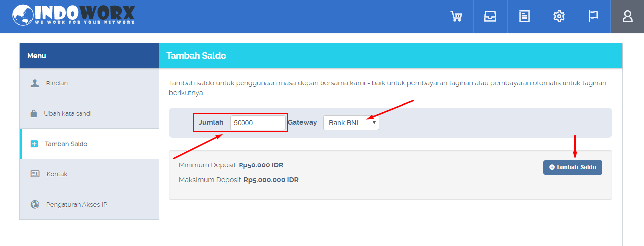Viewport: 644px width, 246px height.
Task: Open the invoice document icon
Action: (524, 16)
